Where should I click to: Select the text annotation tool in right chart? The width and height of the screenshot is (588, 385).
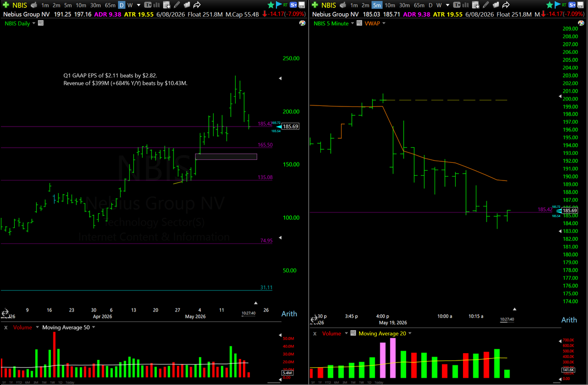tap(457, 4)
